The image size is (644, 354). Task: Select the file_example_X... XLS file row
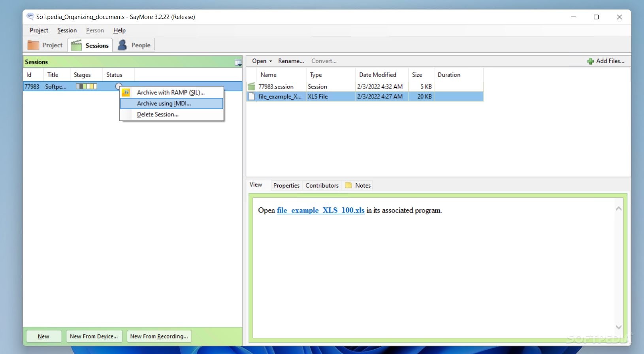[365, 96]
